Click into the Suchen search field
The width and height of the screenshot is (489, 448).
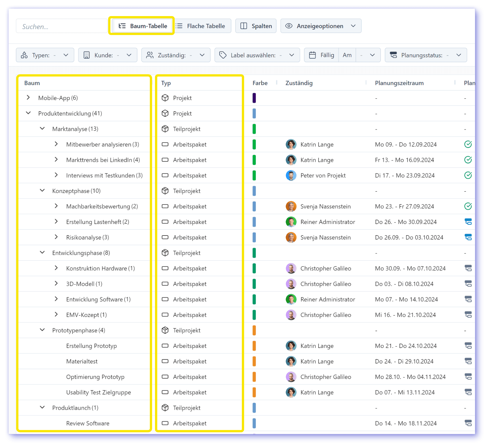tap(62, 26)
